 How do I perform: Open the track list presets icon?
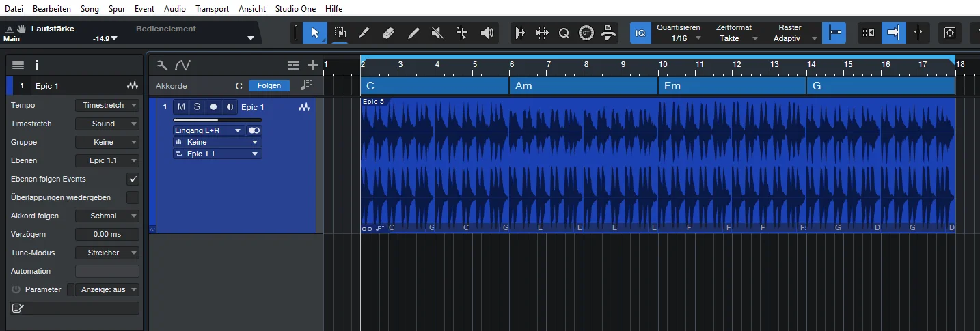tap(294, 65)
